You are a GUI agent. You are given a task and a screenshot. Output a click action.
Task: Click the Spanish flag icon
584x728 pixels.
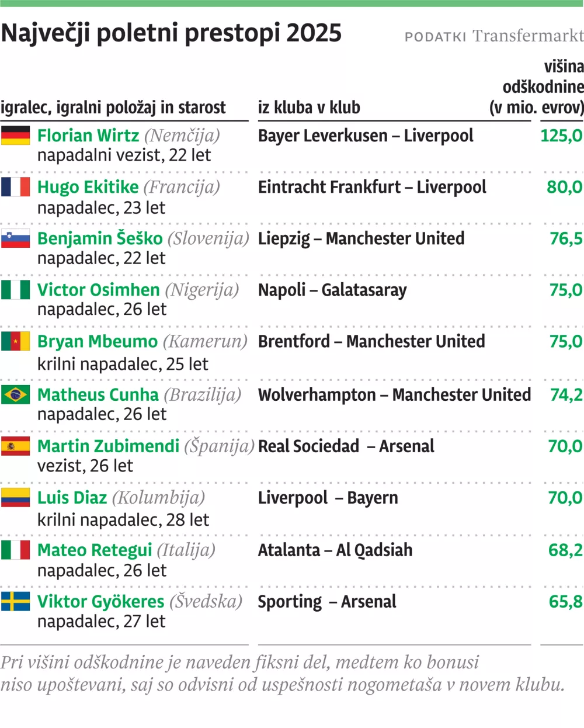coord(15,446)
